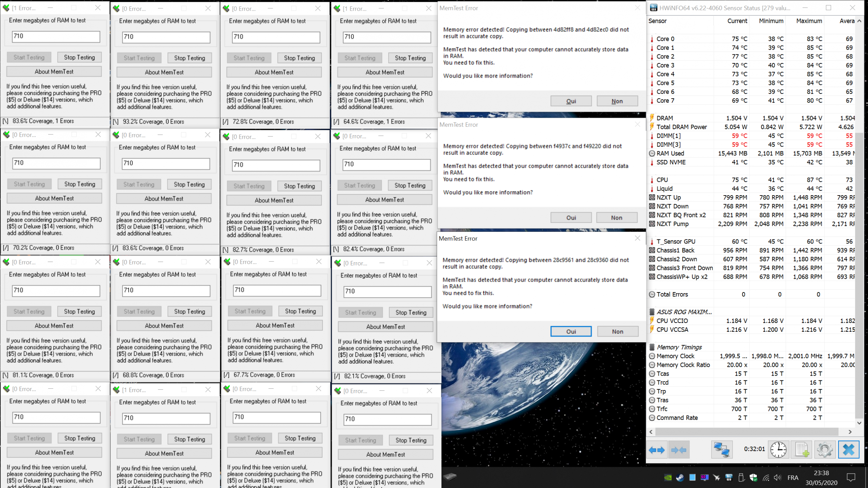Click RAM megabytes field in 83.6% coverage, 0 Errors window
The height and width of the screenshot is (488, 868).
pos(166,163)
